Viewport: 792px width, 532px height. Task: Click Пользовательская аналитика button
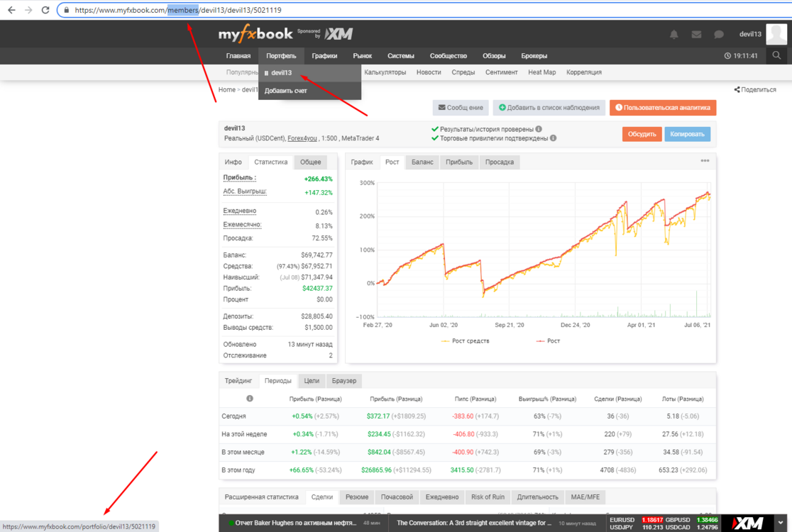click(663, 108)
